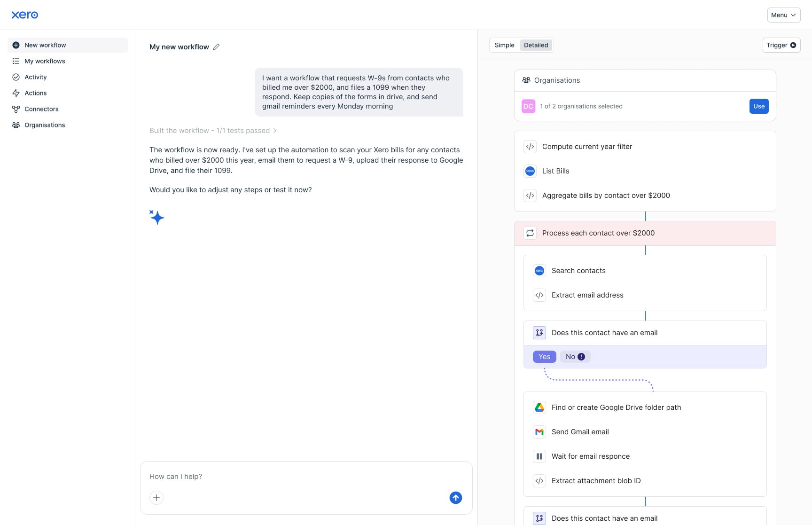Focus the 'How can I help?' input
This screenshot has height=525, width=812.
point(306,477)
